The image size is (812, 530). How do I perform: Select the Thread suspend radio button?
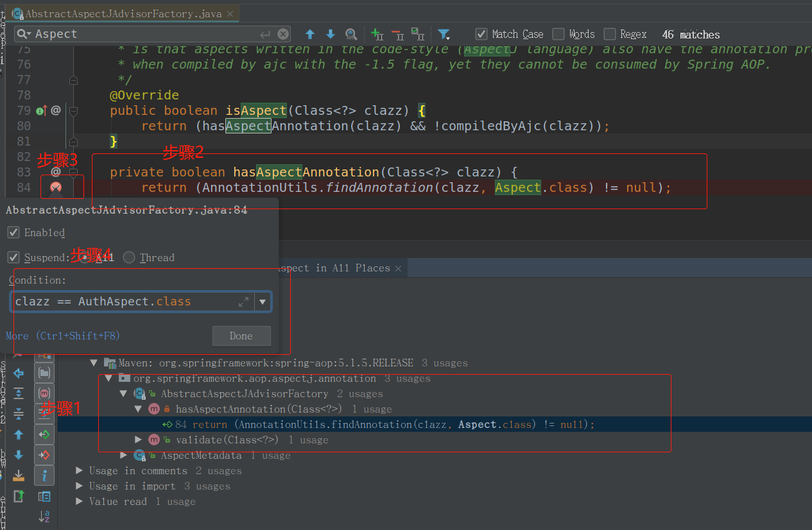[129, 257]
